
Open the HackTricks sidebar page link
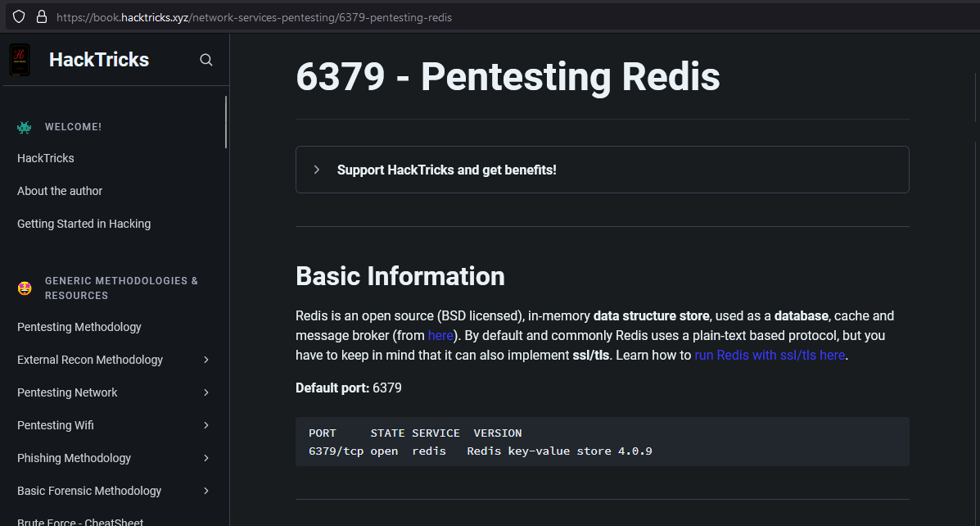click(46, 158)
